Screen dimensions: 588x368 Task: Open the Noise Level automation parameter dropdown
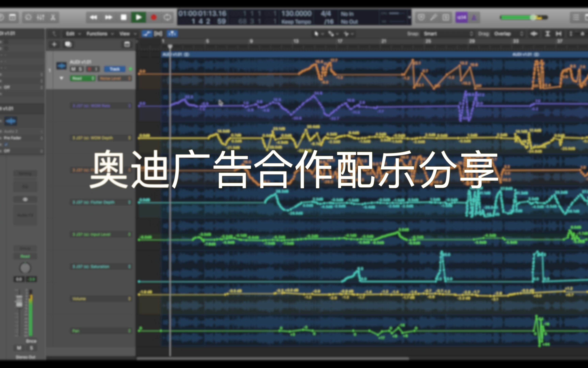tap(115, 78)
